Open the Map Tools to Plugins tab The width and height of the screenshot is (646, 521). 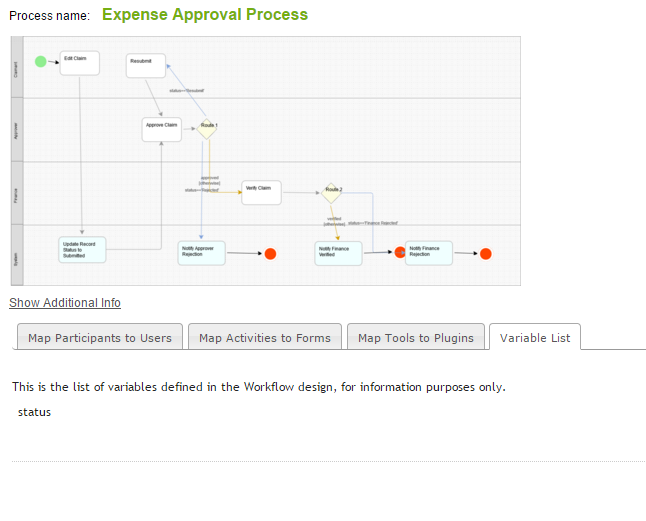[416, 338]
